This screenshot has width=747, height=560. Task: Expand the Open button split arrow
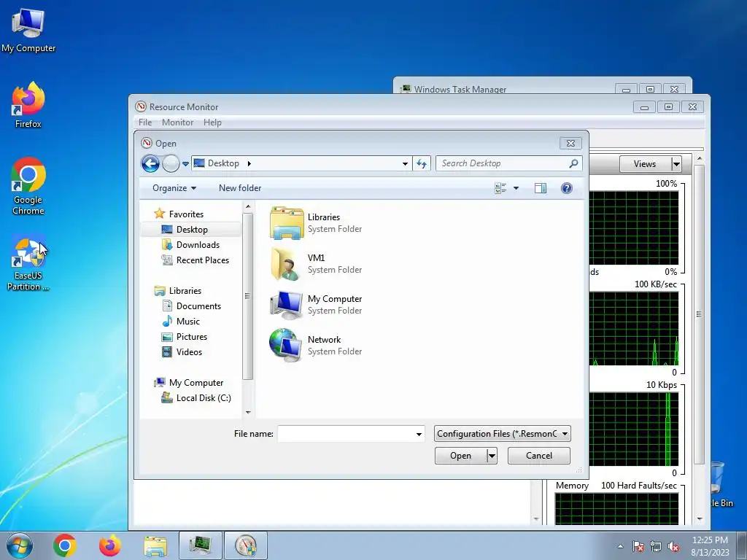pos(492,456)
